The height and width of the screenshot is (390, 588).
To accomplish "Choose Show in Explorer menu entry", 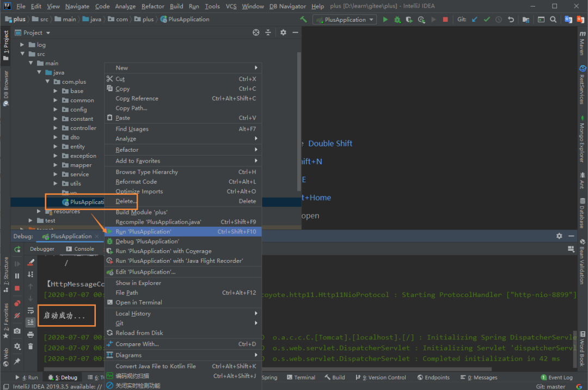I will (x=183, y=283).
